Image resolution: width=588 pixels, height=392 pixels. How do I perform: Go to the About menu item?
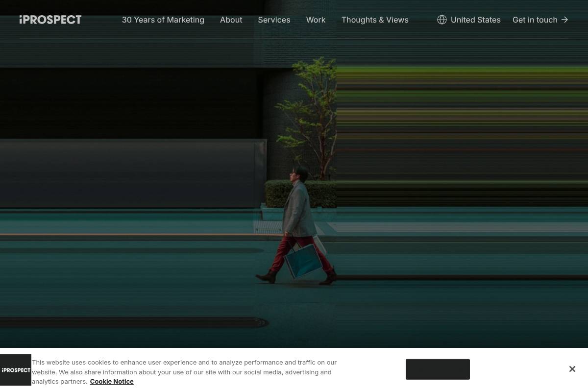[231, 20]
